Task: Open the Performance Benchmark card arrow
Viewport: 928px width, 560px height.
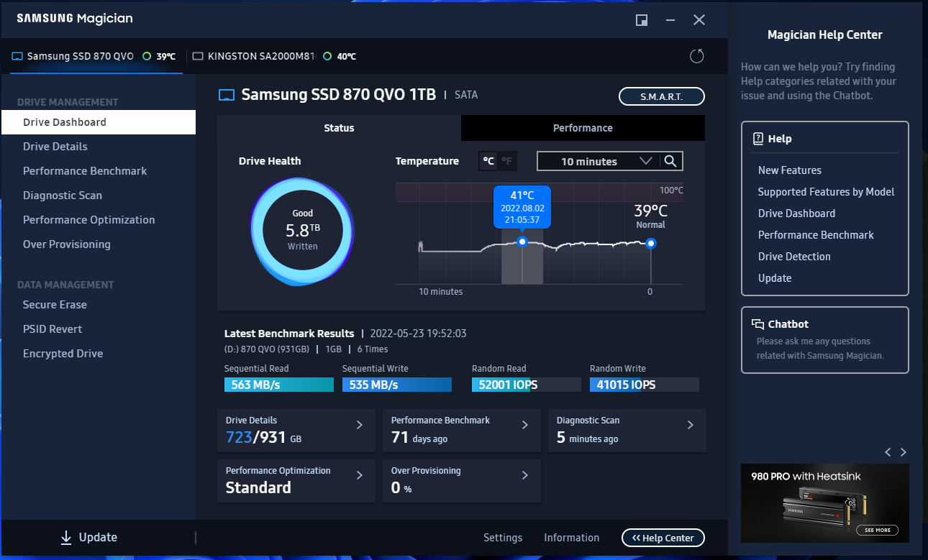Action: (x=525, y=425)
